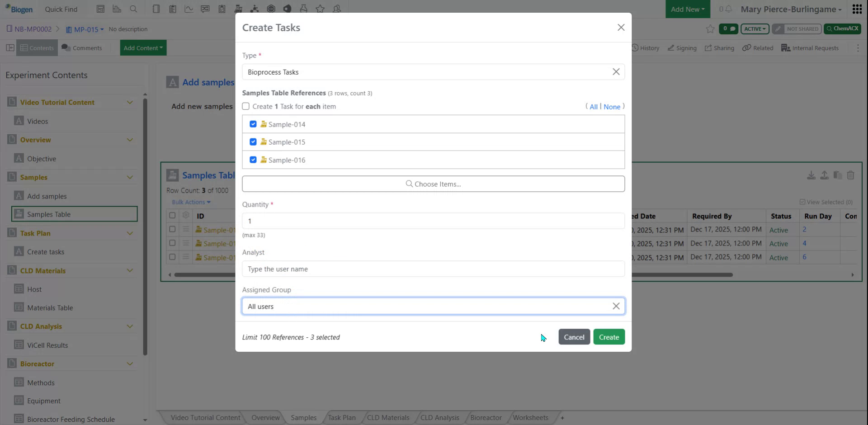Open the Bulk Actions dropdown
The height and width of the screenshot is (425, 868).
191,202
